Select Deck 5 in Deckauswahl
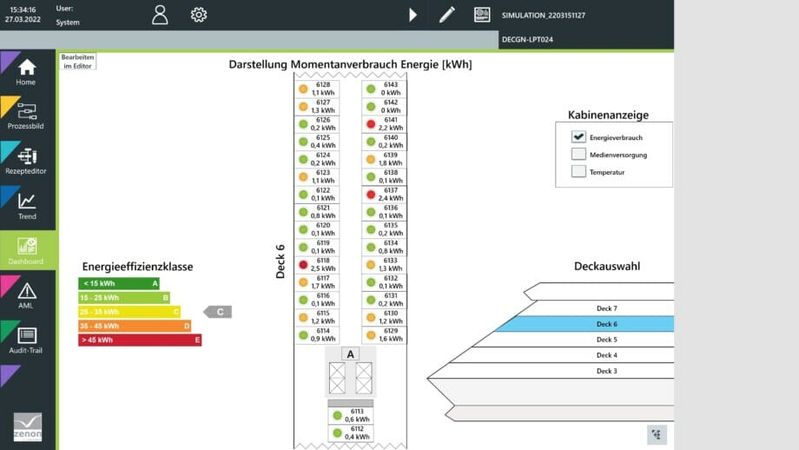Image resolution: width=799 pixels, height=450 pixels. [x=607, y=340]
